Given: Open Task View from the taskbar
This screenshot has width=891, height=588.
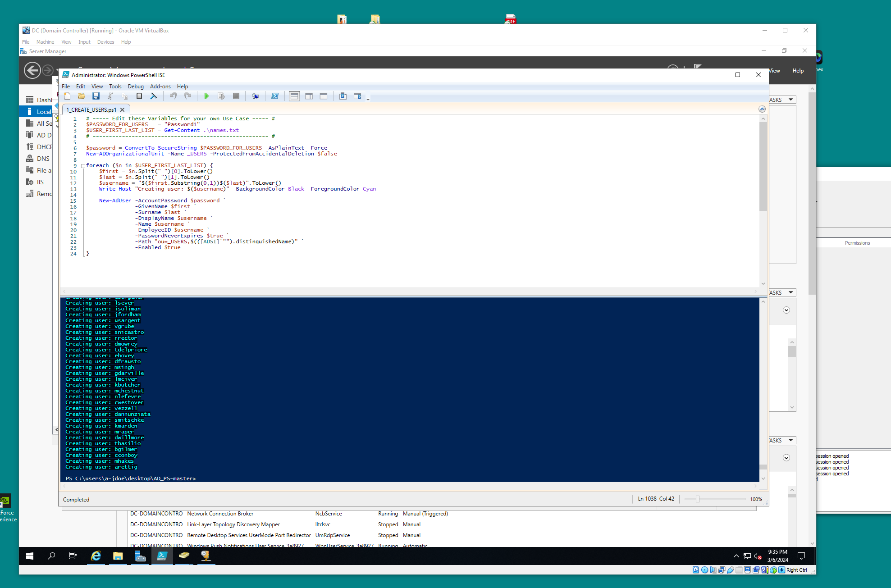Looking at the screenshot, I should coord(73,556).
